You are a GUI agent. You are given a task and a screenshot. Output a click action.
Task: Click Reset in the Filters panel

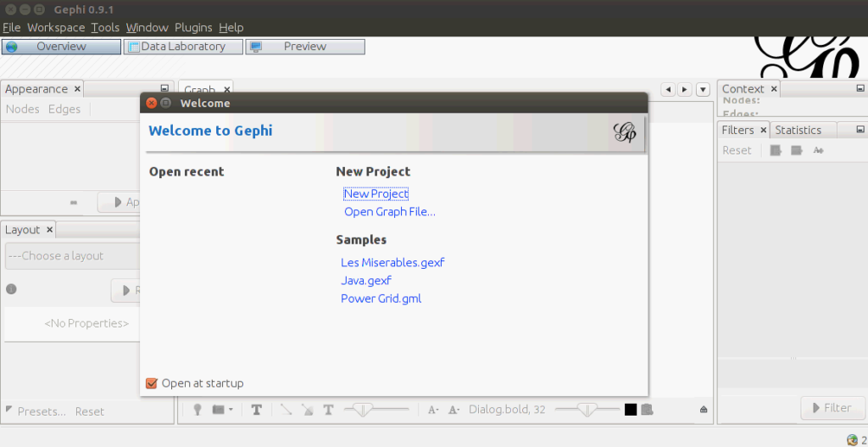(x=737, y=150)
